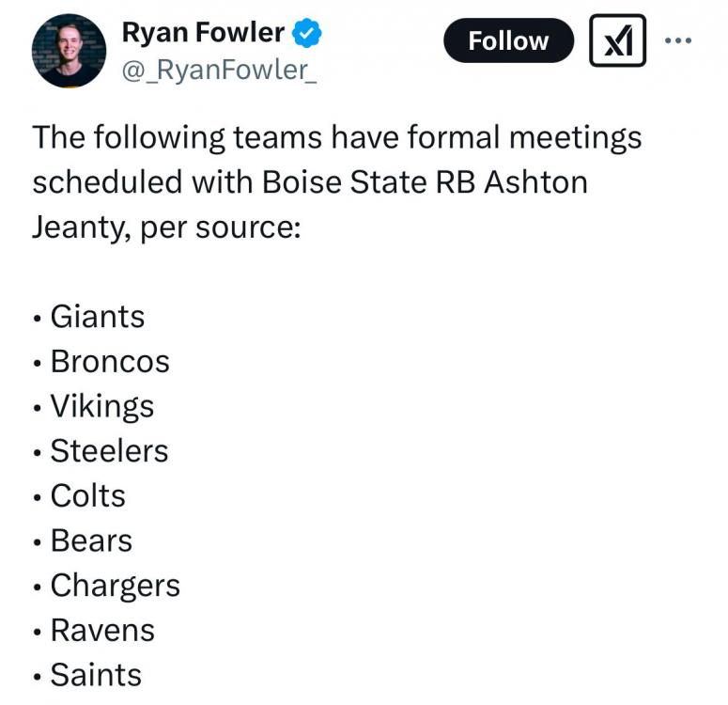
Task: Select the Broncos entry in the list
Action: [x=110, y=362]
